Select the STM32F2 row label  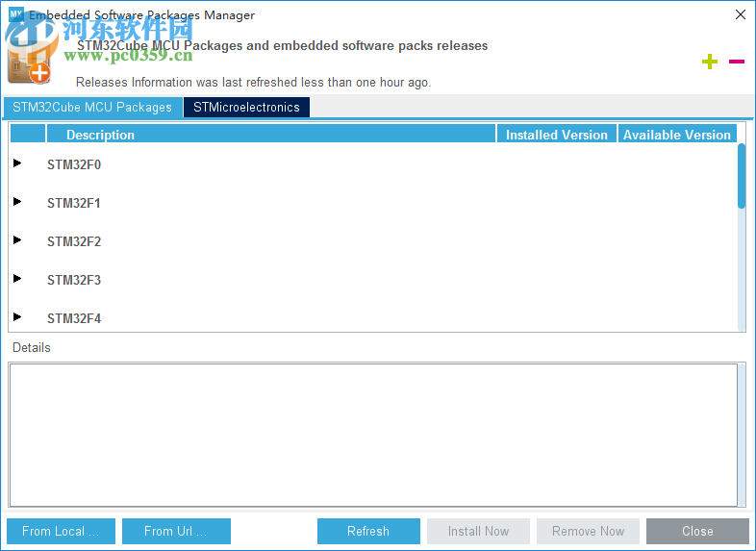[74, 241]
